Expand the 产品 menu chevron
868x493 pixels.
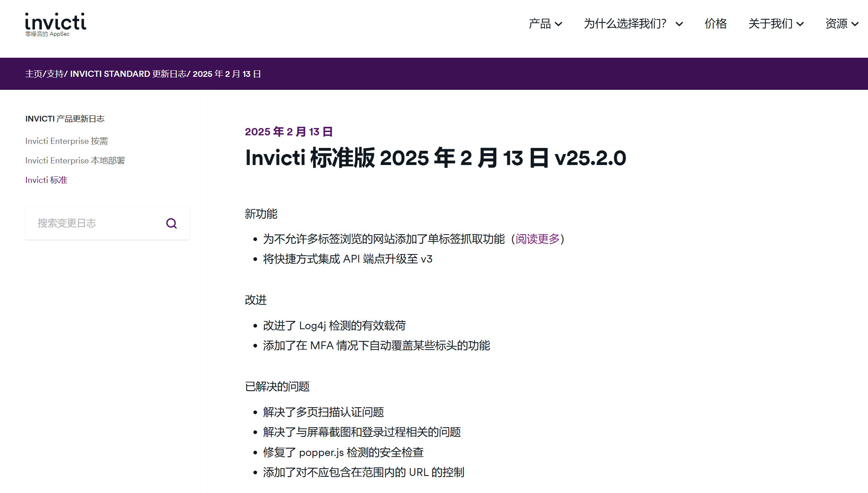click(x=558, y=24)
